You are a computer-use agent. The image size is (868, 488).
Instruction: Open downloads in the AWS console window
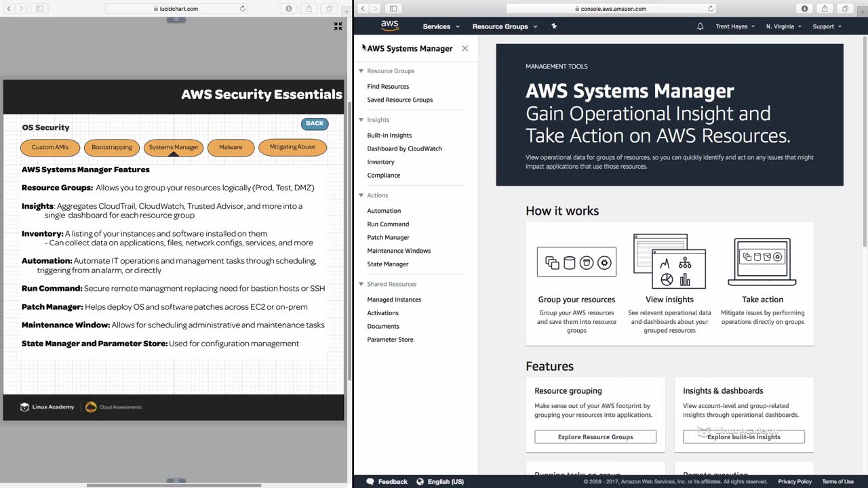[805, 9]
